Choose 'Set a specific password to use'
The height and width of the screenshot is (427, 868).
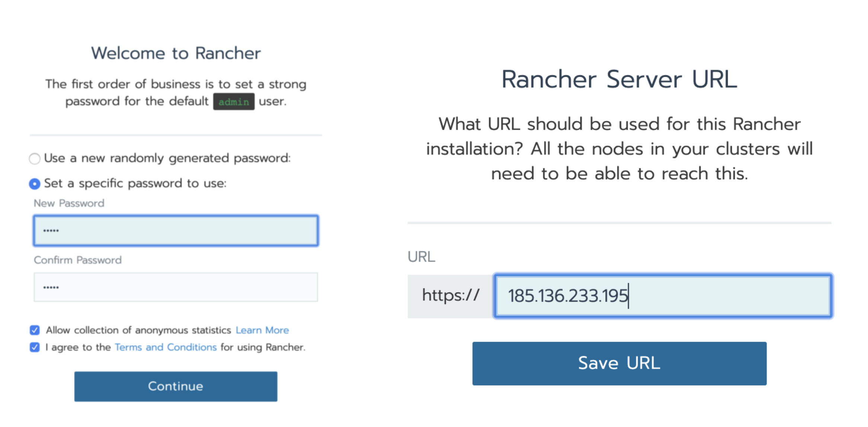pyautogui.click(x=35, y=184)
